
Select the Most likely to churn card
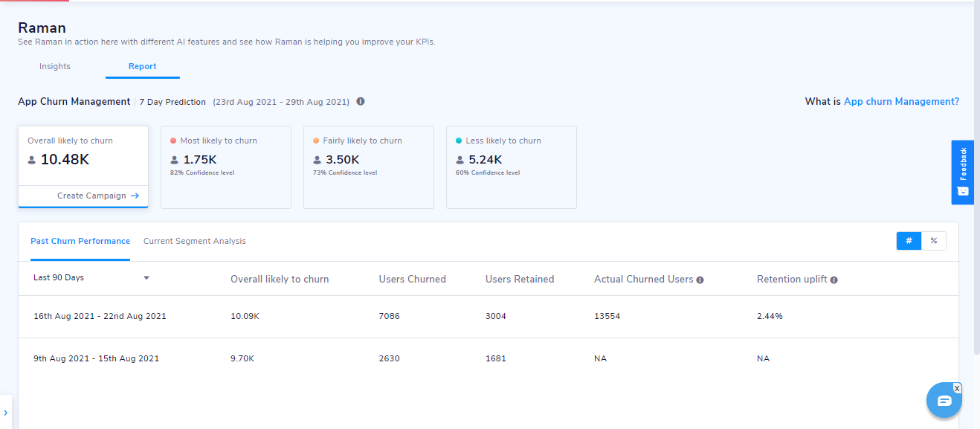(x=226, y=167)
